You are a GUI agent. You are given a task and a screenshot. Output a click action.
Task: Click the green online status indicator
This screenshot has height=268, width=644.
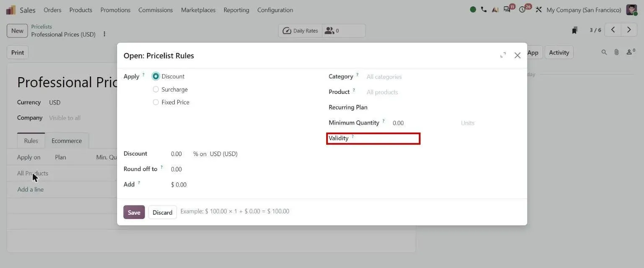(473, 10)
